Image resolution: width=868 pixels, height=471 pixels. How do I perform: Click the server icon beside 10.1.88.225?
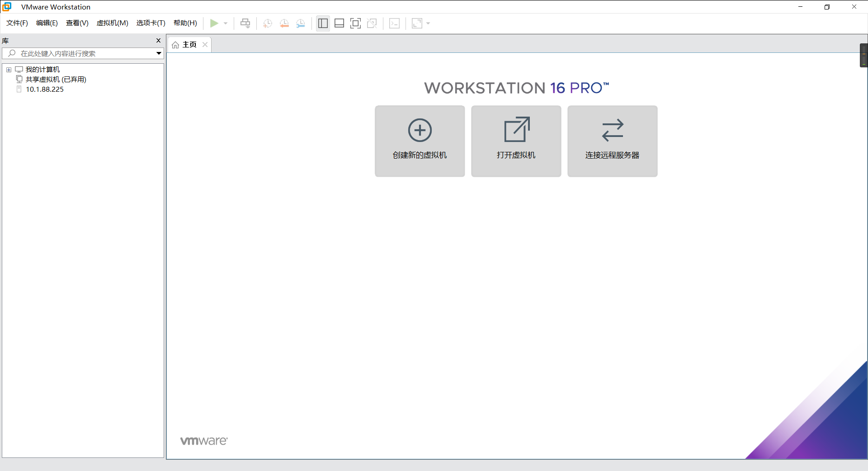pyautogui.click(x=19, y=89)
